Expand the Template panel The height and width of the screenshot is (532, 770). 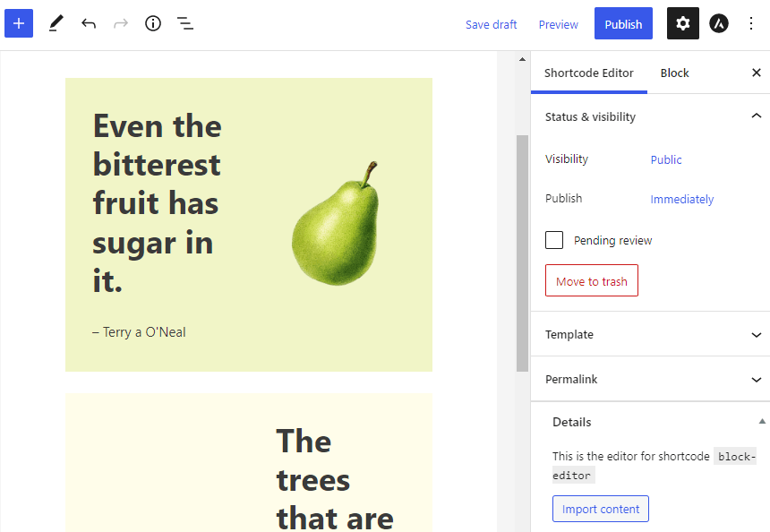pos(650,335)
